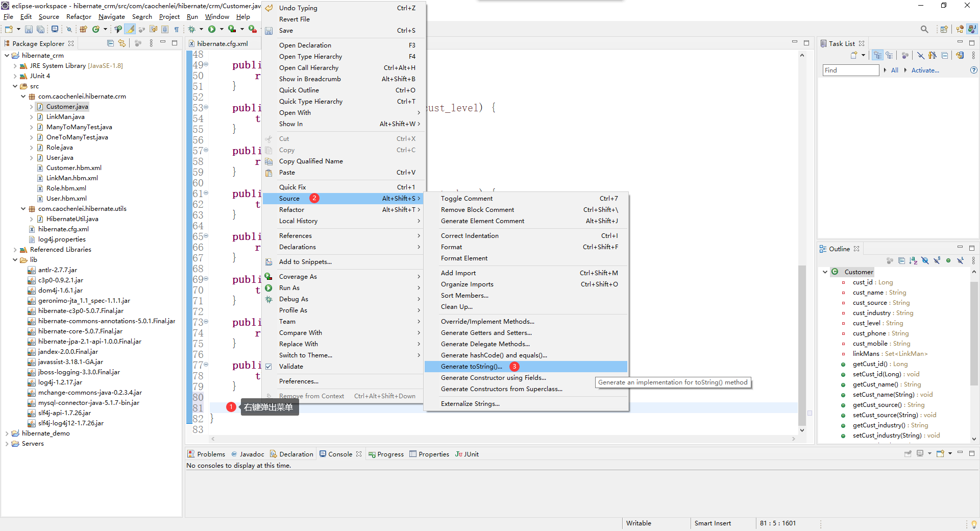This screenshot has width=980, height=531.
Task: Toggle the Mark Occurrences highlighter icon
Action: [131, 29]
